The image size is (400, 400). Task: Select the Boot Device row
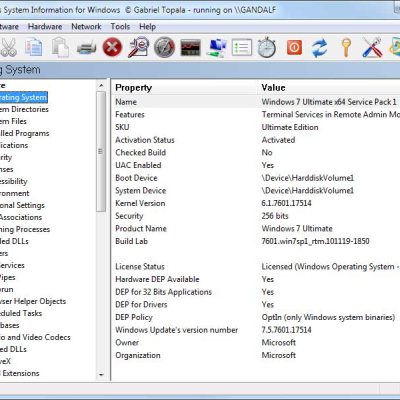tap(256, 178)
